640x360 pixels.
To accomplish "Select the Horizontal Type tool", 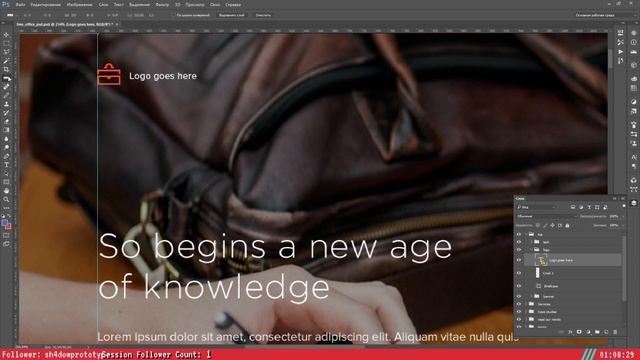I will click(x=6, y=165).
